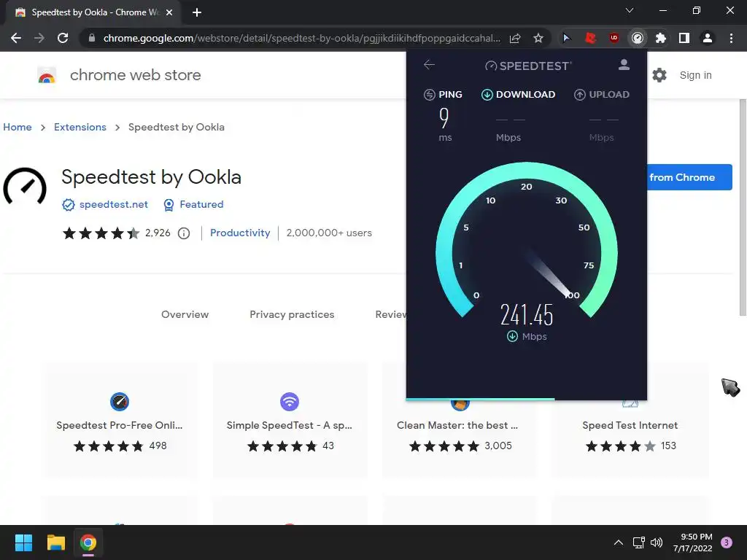Switch to the Speedtest by Ookla browser tab
The image size is (747, 560).
(x=93, y=12)
